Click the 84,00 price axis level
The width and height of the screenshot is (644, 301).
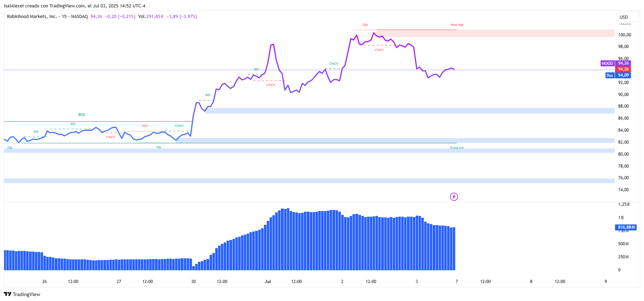(624, 130)
